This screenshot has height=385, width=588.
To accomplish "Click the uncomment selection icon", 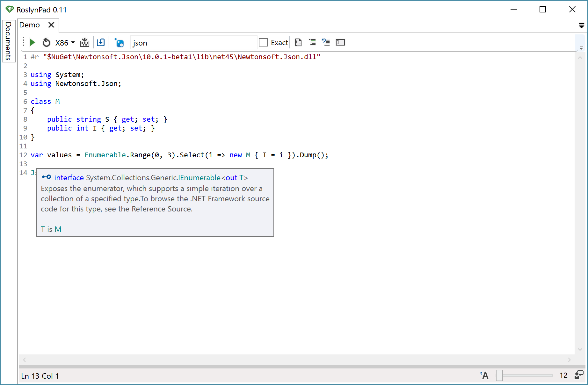I will coord(326,42).
